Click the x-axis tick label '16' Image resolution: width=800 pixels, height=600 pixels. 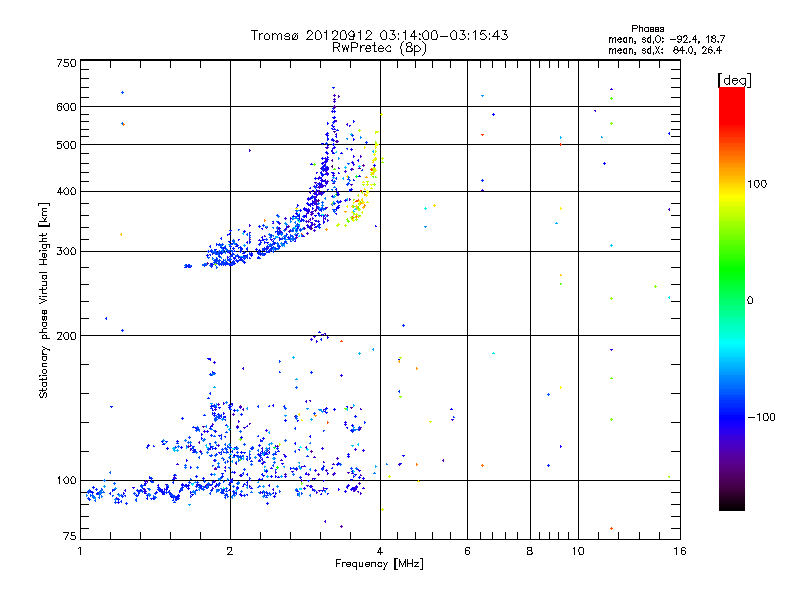coord(680,551)
